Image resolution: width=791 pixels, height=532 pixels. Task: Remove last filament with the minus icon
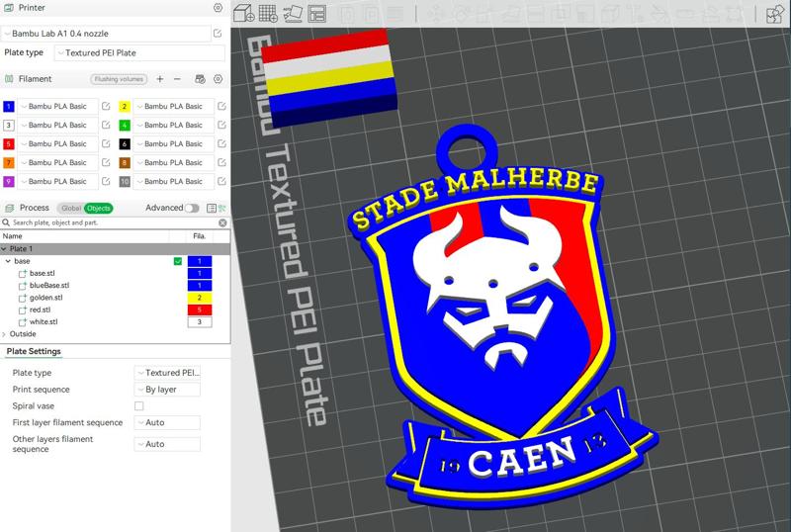tap(177, 79)
